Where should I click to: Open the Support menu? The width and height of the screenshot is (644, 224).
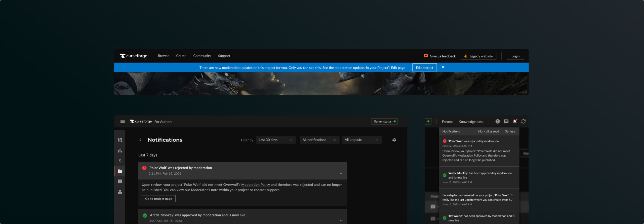(224, 56)
